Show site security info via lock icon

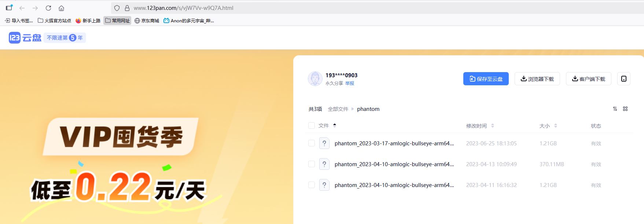(127, 8)
